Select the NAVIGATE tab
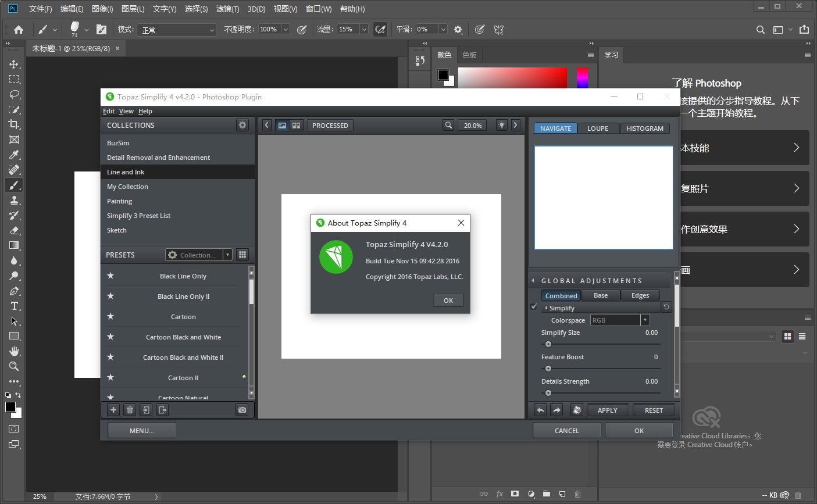 click(555, 128)
